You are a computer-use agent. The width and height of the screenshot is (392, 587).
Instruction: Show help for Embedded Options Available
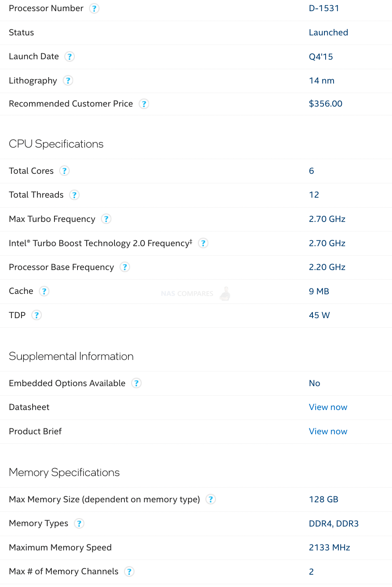pyautogui.click(x=136, y=383)
